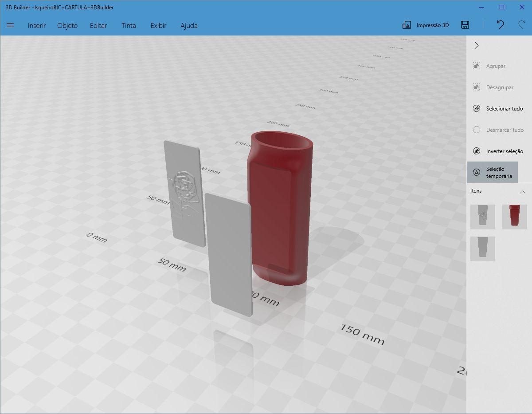Select the engraved rose plate thumbnail

(482, 217)
